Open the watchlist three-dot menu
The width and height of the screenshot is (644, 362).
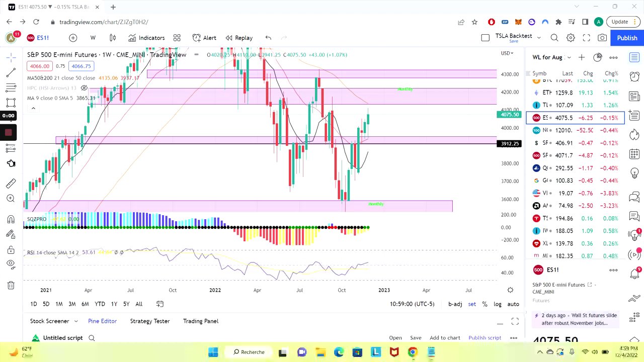tap(613, 57)
